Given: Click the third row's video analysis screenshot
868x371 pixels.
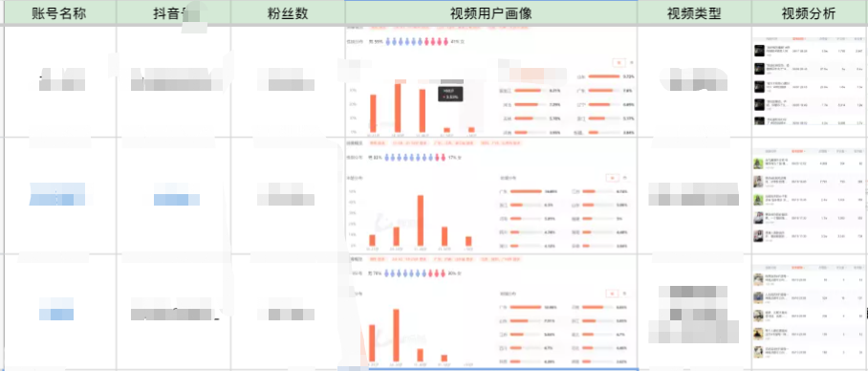Looking at the screenshot, I should click(808, 313).
